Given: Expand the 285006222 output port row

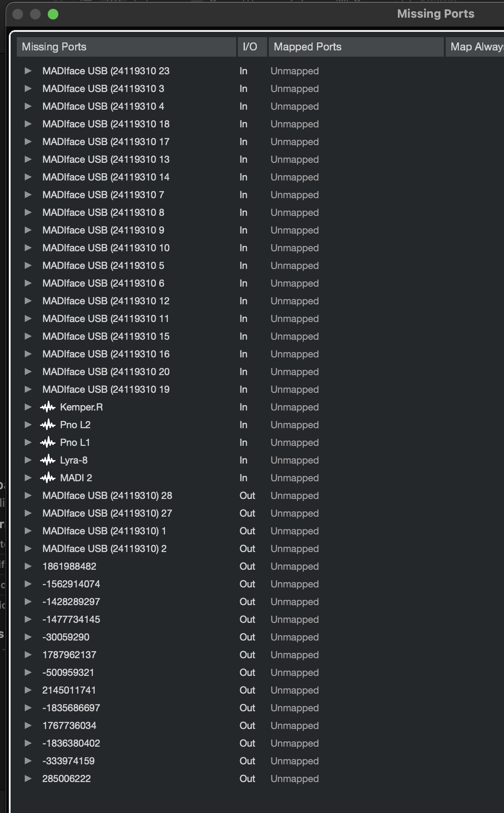Looking at the screenshot, I should 28,778.
